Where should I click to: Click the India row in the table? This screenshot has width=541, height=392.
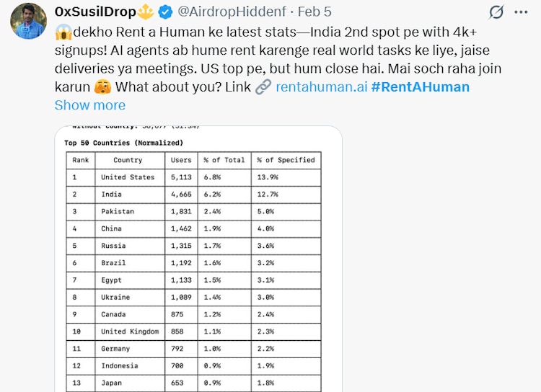pyautogui.click(x=112, y=195)
